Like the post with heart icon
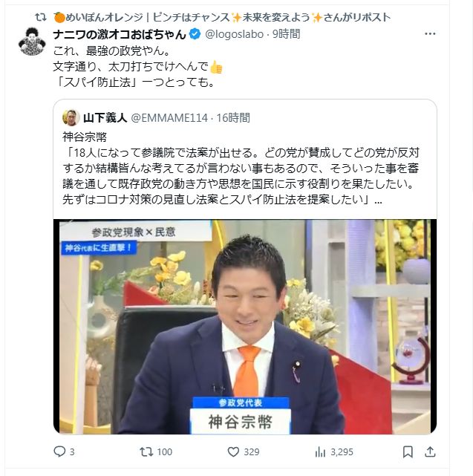Screen dimensions: 473x476 click(x=233, y=451)
